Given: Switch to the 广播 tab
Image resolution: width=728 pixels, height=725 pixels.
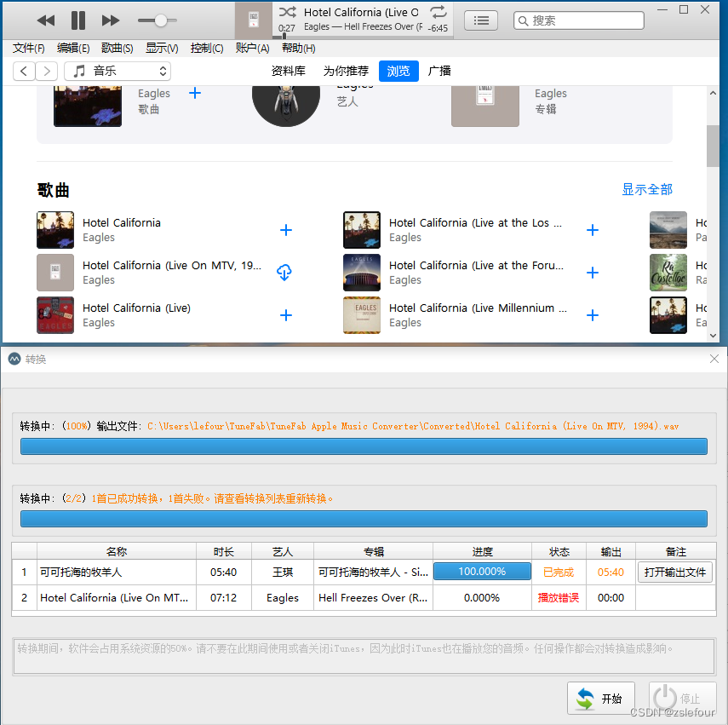Looking at the screenshot, I should point(439,71).
